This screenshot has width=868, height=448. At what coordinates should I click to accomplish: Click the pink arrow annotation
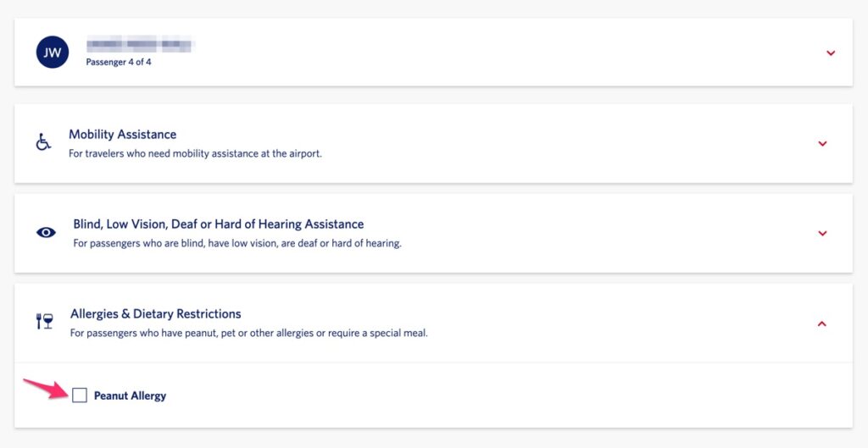(46, 388)
